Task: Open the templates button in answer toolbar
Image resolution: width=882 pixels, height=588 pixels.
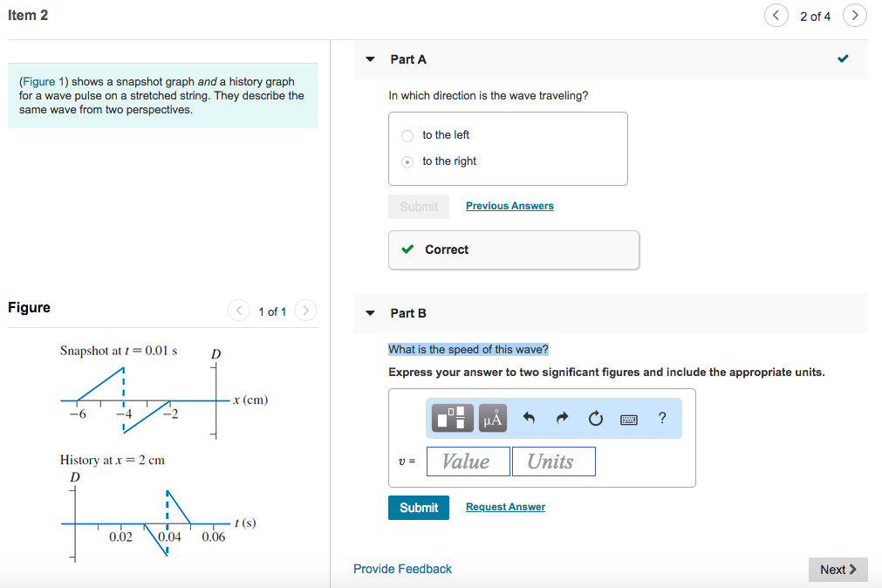Action: 452,418
